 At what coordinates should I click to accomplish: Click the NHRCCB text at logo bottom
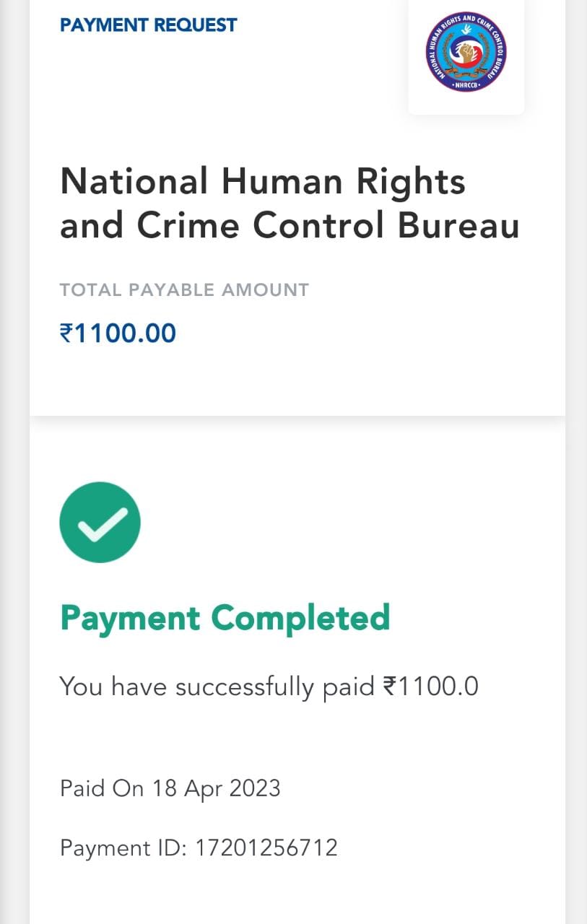(466, 84)
